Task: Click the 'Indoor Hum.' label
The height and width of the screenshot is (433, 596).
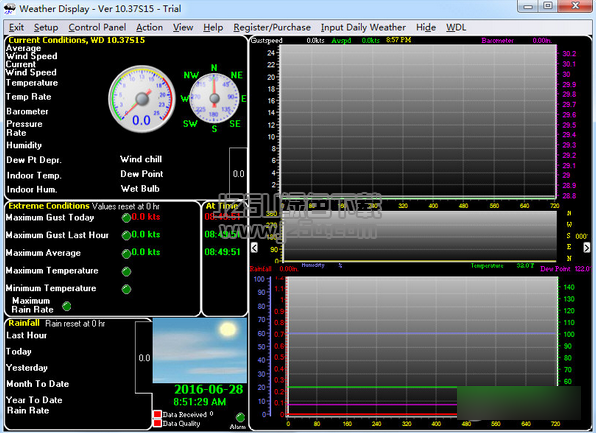Action: coord(32,190)
